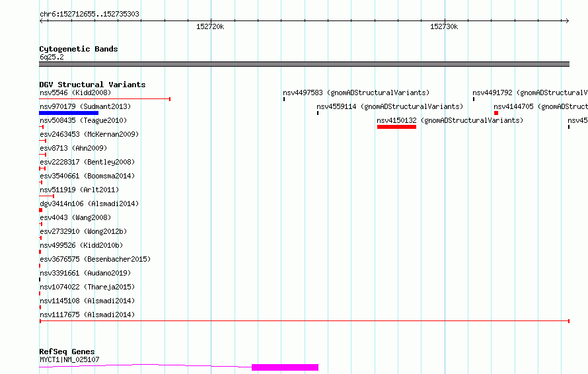This screenshot has height=374, width=588.
Task: Click the nsv5546 (Kidd2008) variant label
Action: coord(75,93)
